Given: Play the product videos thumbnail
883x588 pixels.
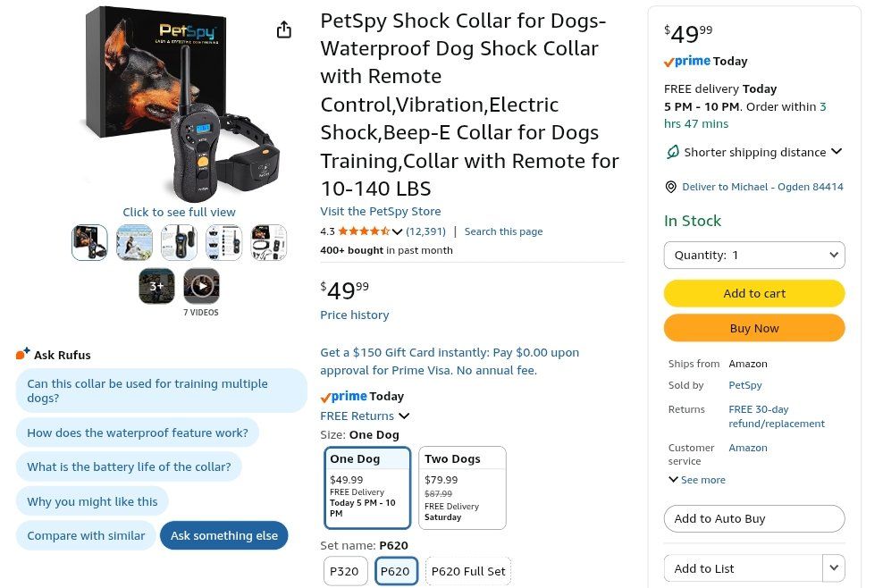Looking at the screenshot, I should point(201,287).
